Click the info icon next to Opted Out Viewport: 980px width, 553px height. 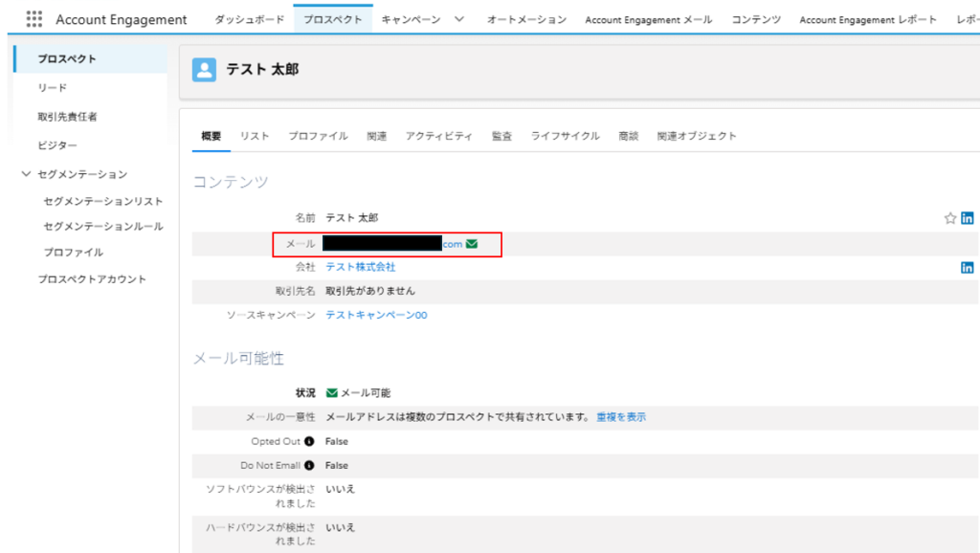309,441
